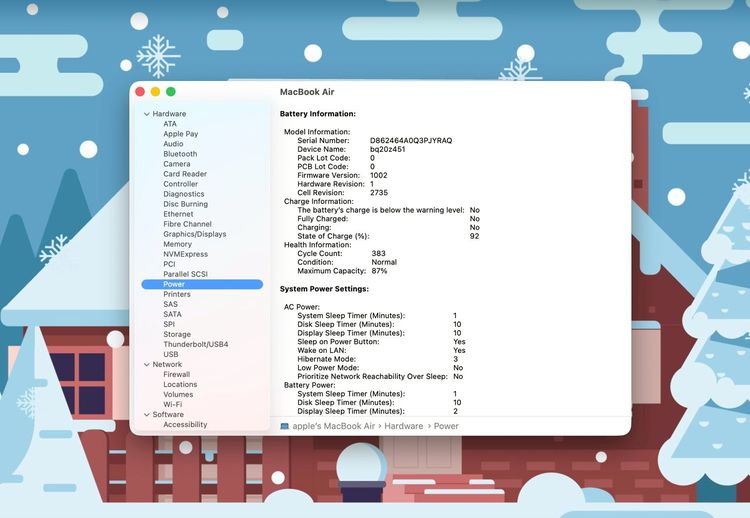Click Prioritize Network Reachability Over Sleep label

(373, 376)
